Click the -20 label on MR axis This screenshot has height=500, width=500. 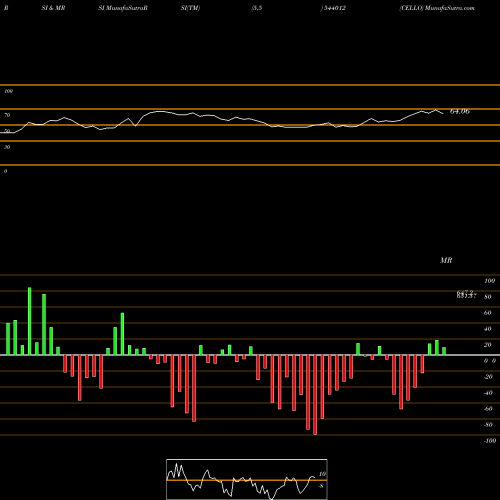(x=488, y=377)
